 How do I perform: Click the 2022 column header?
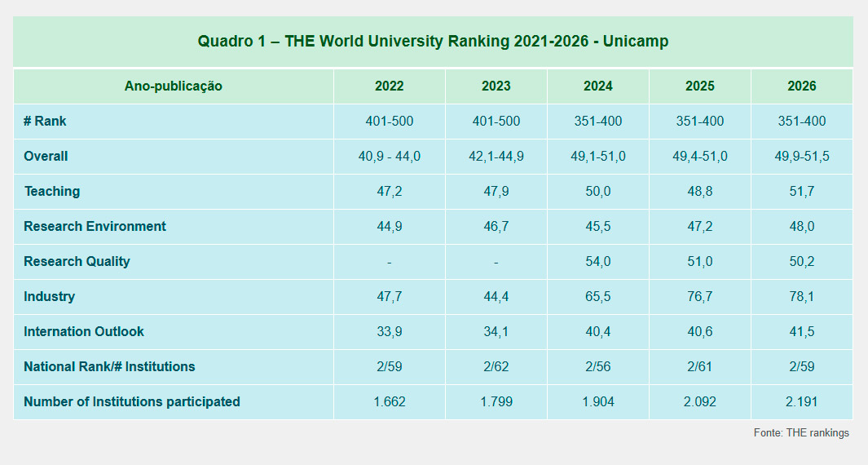point(389,86)
